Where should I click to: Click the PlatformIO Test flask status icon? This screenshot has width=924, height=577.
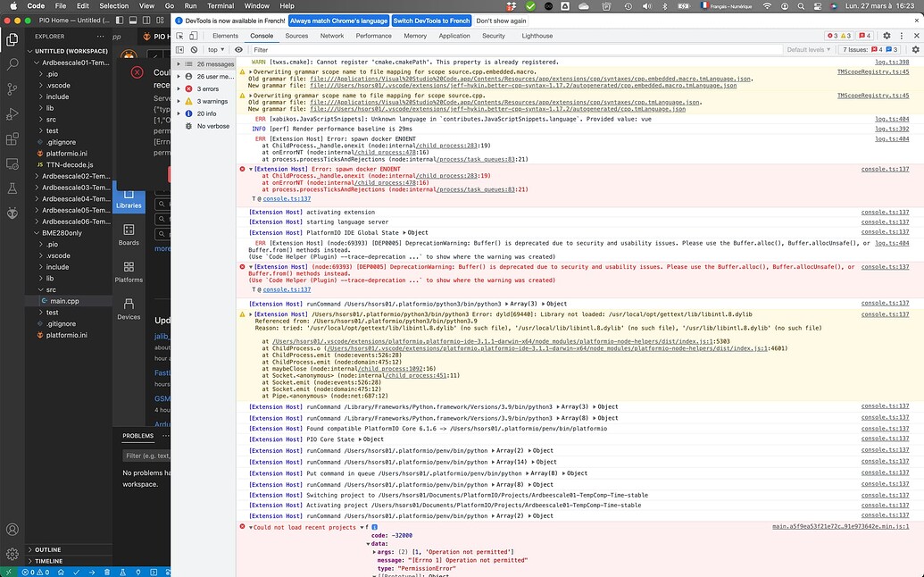tap(122, 572)
